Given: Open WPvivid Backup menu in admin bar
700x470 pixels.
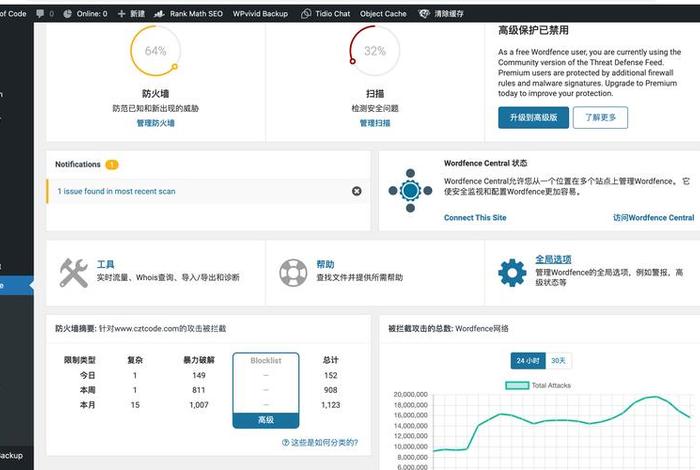Looking at the screenshot, I should point(260,13).
